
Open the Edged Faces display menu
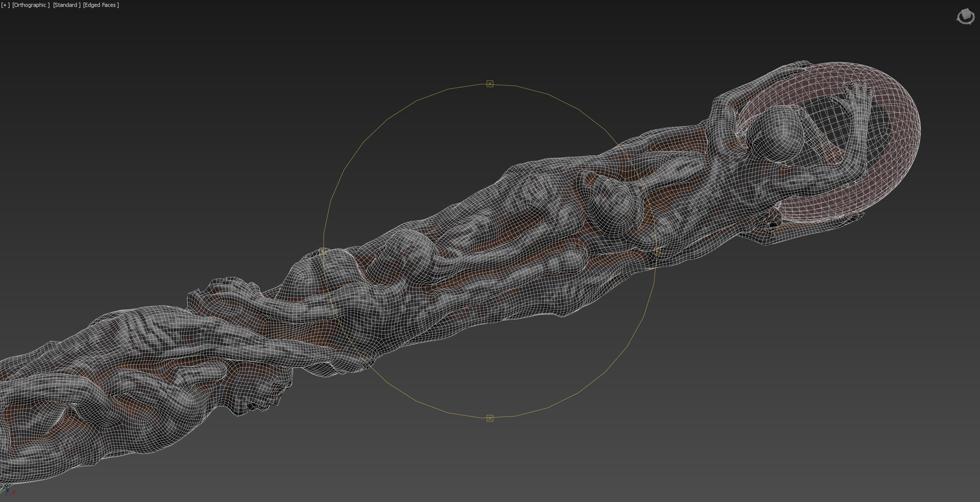coord(101,5)
